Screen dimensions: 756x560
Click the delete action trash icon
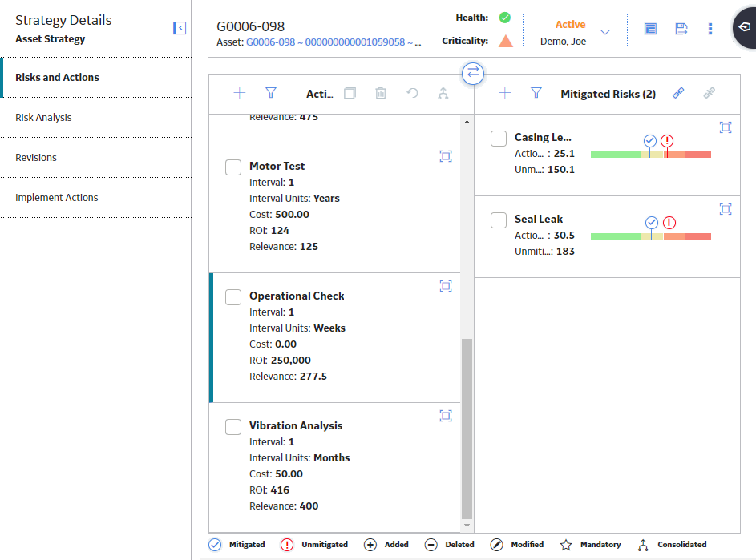point(381,93)
